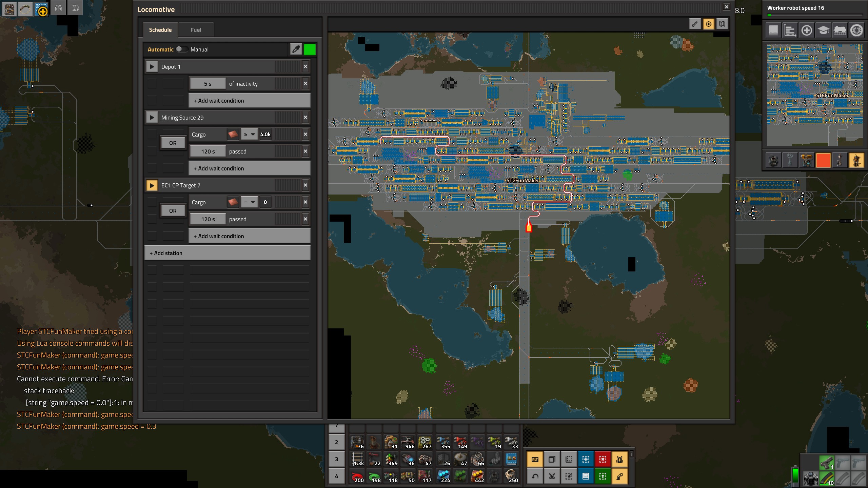Select the pistol weapon slot
The width and height of the screenshot is (868, 488).
[x=827, y=463]
